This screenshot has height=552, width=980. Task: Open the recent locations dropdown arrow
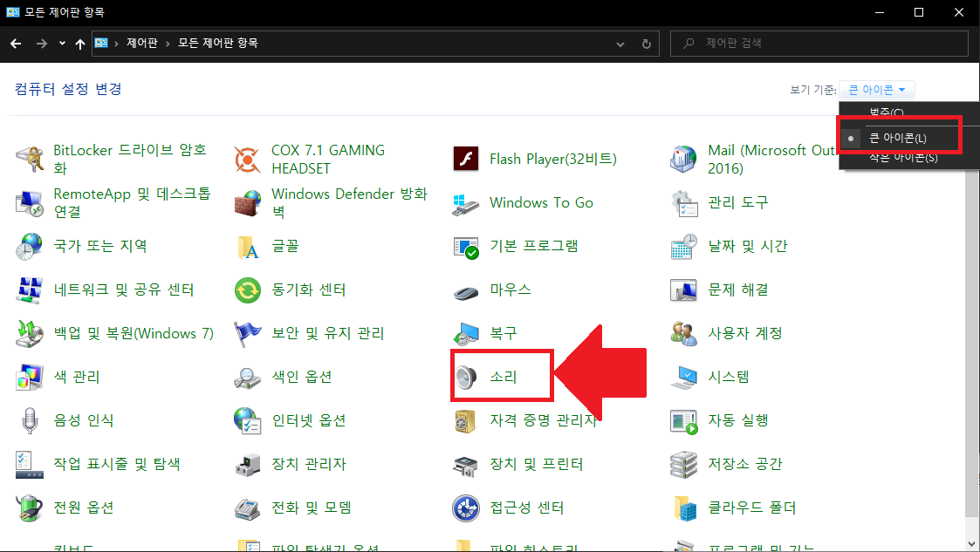pyautogui.click(x=62, y=43)
